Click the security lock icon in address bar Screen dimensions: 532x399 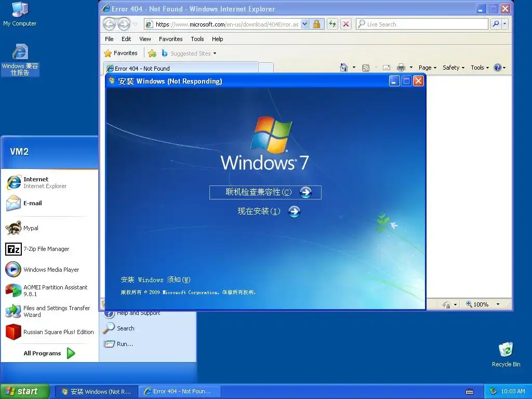click(x=316, y=24)
